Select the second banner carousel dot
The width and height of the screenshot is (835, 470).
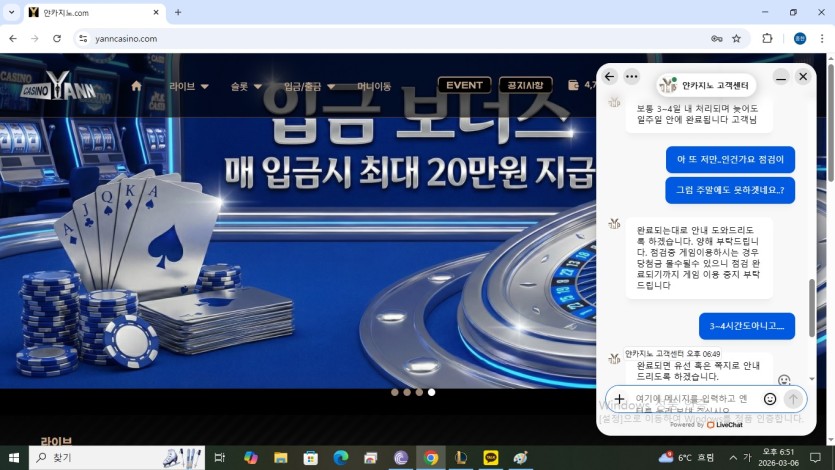point(407,392)
